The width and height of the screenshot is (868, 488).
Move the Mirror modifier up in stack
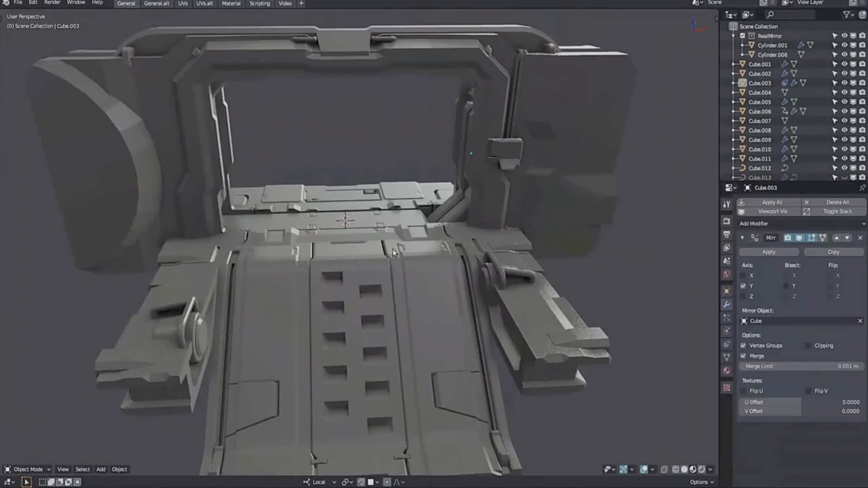pyautogui.click(x=836, y=238)
